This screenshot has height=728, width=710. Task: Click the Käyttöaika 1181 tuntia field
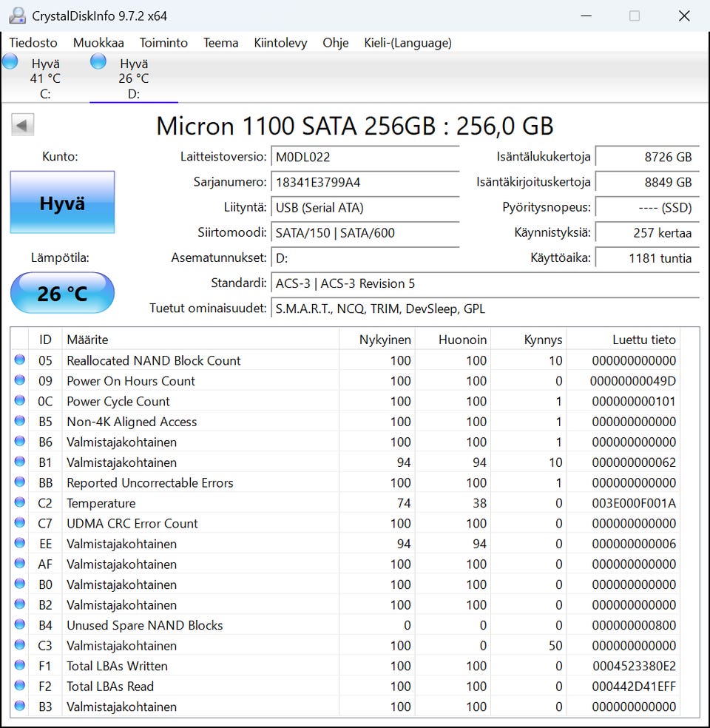tap(646, 258)
